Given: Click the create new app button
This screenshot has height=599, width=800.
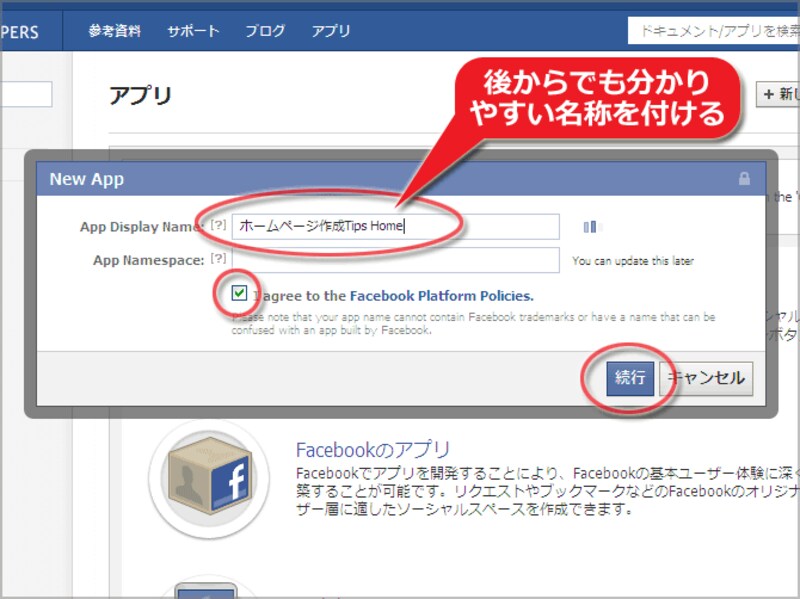Looking at the screenshot, I should [x=778, y=94].
